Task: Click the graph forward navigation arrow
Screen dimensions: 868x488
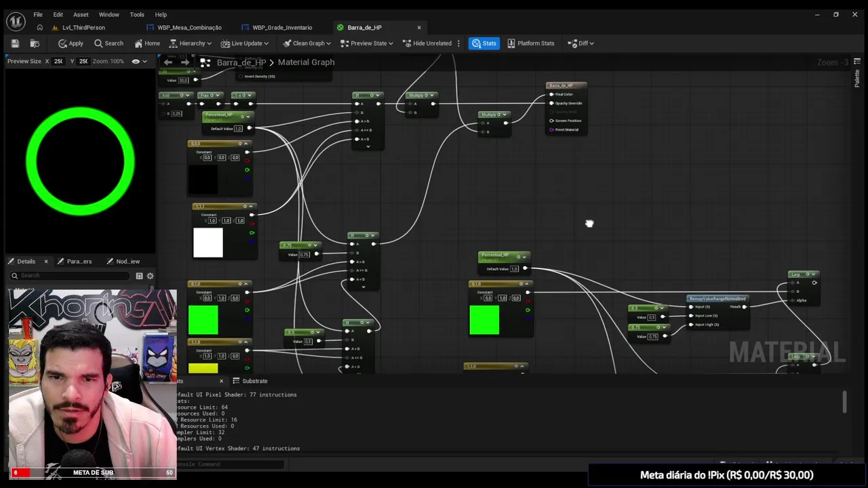Action: click(x=184, y=62)
